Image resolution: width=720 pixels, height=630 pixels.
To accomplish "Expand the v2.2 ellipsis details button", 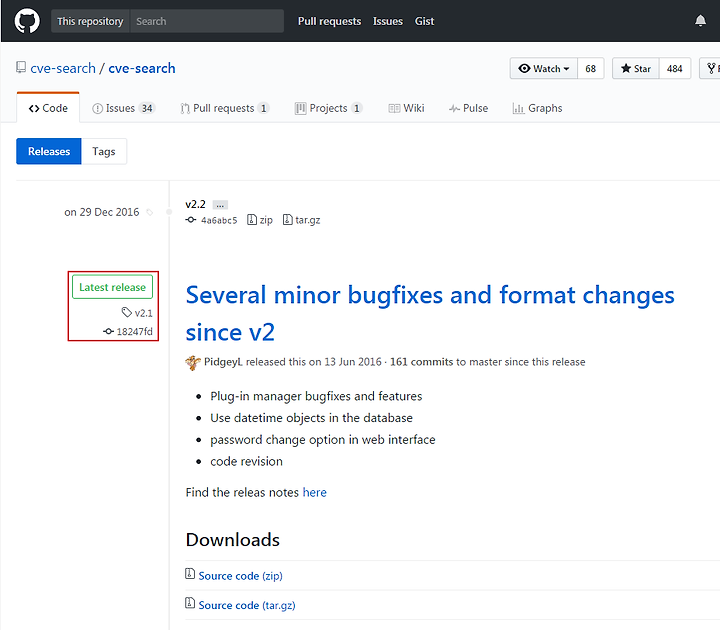I will click(x=220, y=205).
